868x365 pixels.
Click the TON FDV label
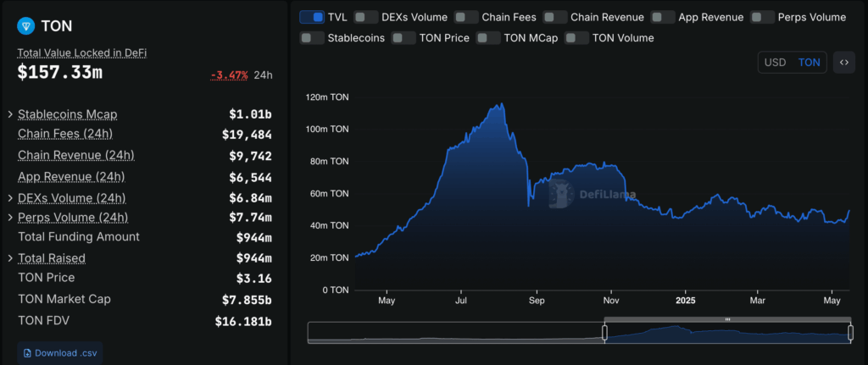[x=43, y=320]
